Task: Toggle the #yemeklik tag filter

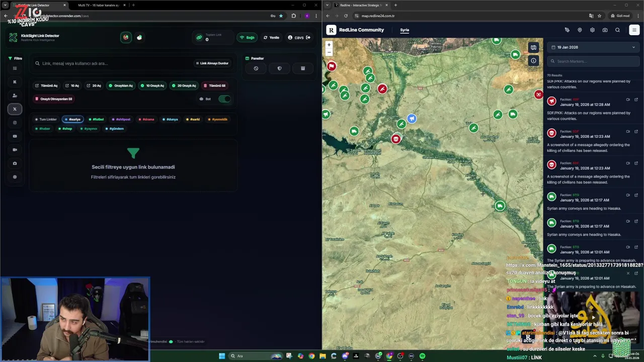Action: click(x=218, y=119)
